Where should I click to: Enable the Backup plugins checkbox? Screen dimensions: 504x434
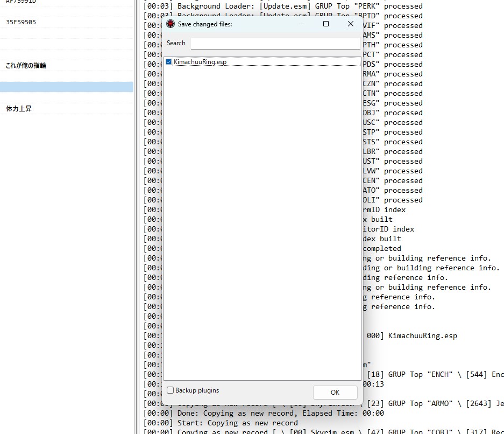point(171,390)
